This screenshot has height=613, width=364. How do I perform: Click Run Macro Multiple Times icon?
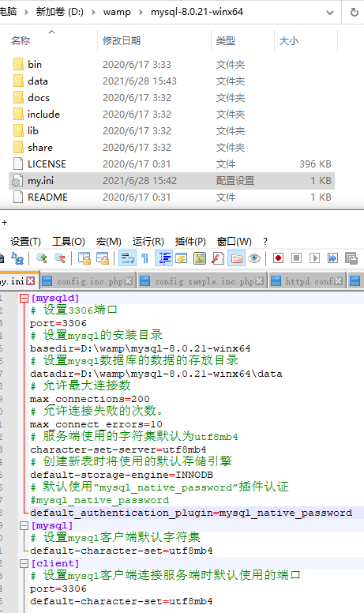click(332, 258)
